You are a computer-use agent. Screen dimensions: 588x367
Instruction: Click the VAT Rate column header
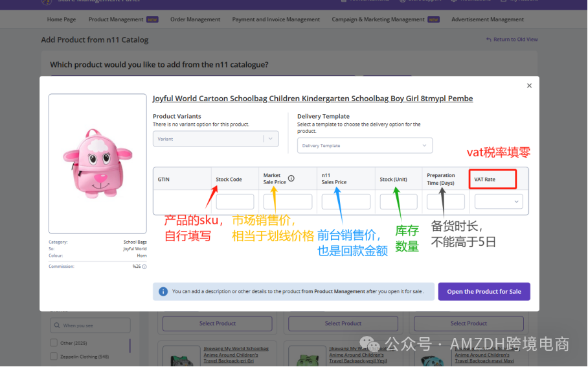point(484,179)
